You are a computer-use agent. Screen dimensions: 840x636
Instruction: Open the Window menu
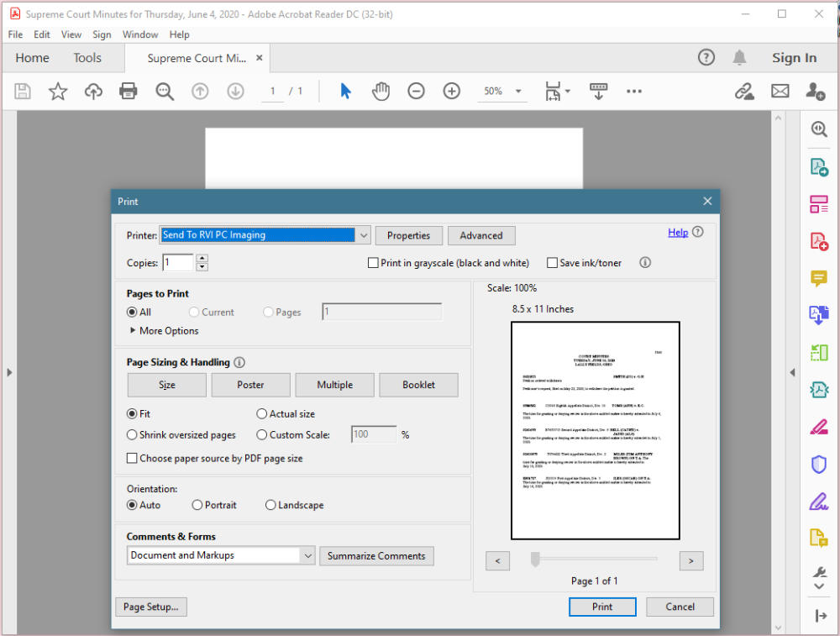[140, 34]
